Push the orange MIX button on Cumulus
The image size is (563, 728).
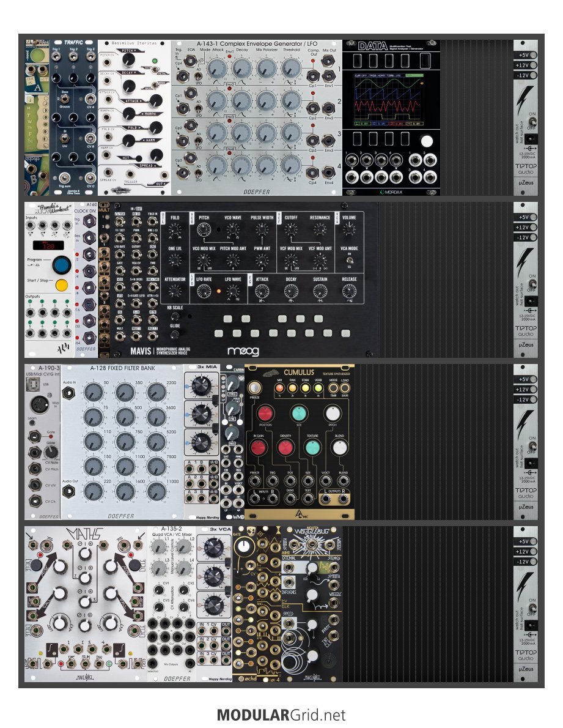click(279, 388)
